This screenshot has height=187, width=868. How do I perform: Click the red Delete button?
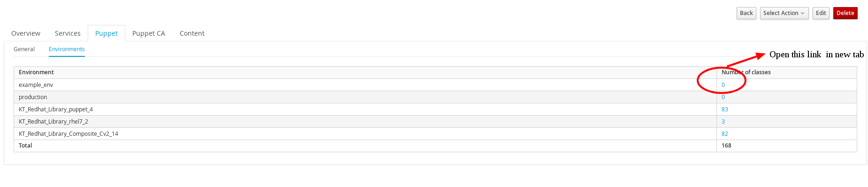pyautogui.click(x=845, y=13)
